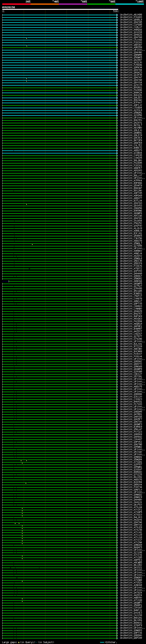Select hit label UniRef100_A7PPK4
Image resolution: width=146 pixels, height=644 pixels.
tap(131, 180)
